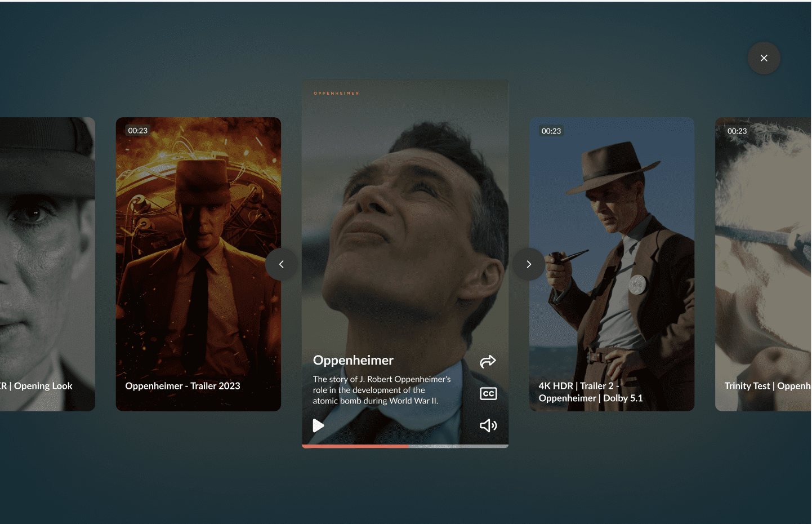Click the 00:23 duration on 4K HDR card
Screen dimensions: 812x524
551,131
